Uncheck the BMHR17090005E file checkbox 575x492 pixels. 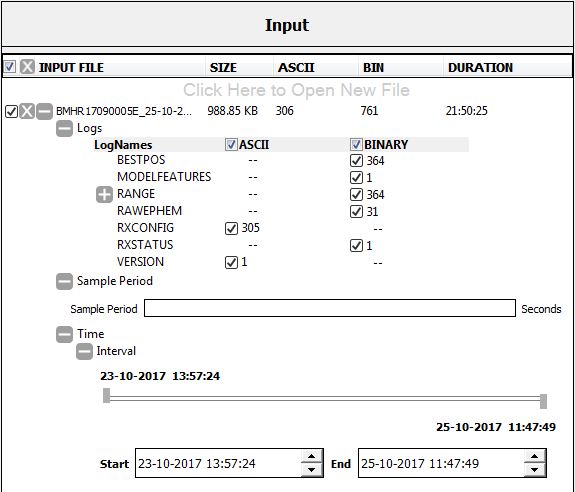(x=11, y=111)
